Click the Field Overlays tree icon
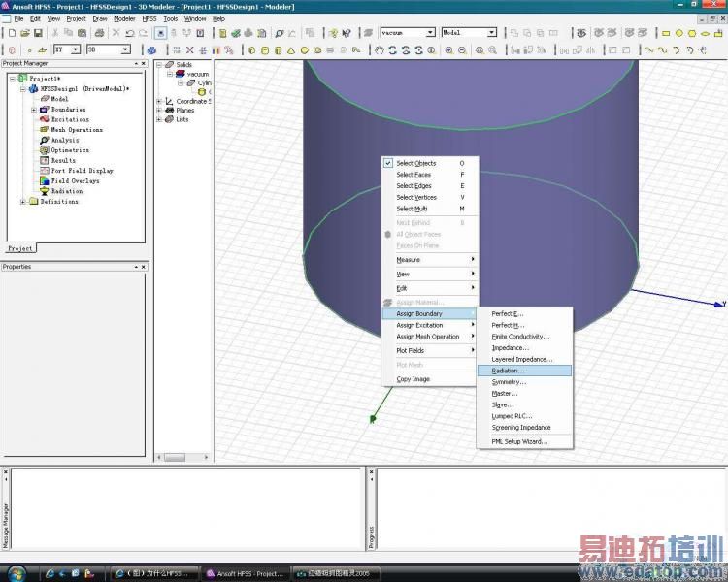The image size is (728, 582). pos(45,180)
